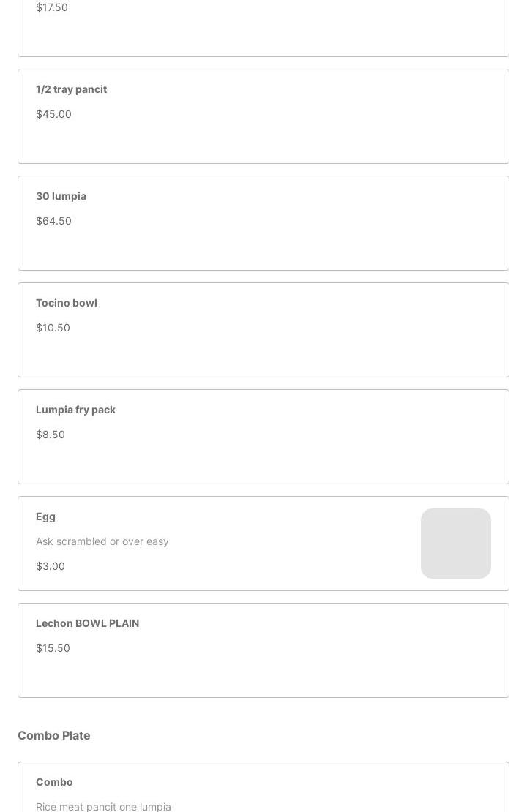Screen dimensions: 527x812
Task: Click the Lumpia fry pack title text
Action: coord(75,410)
